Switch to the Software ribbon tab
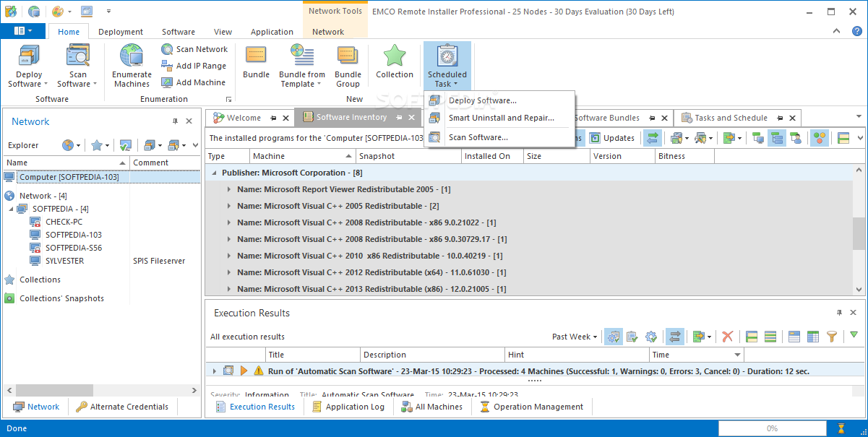This screenshot has width=868, height=437. (x=179, y=32)
